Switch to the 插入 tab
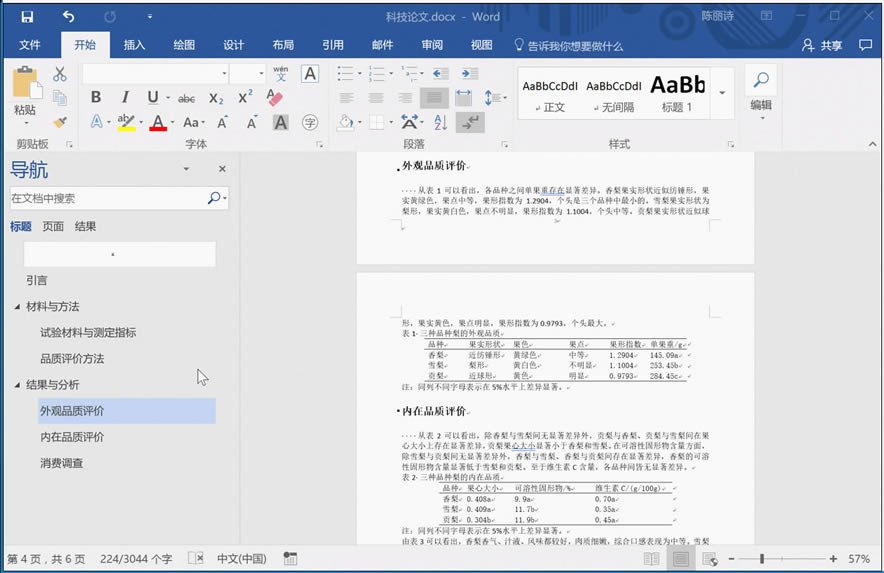884x573 pixels. click(134, 45)
